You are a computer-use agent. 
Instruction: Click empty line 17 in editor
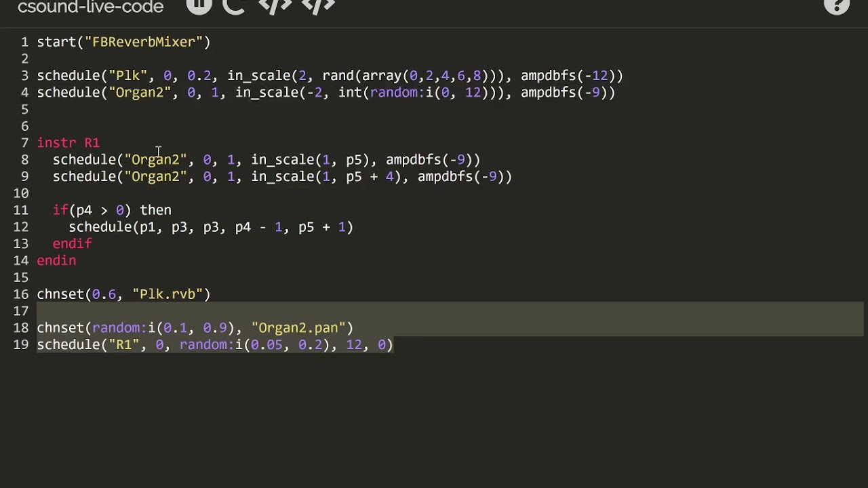(450, 311)
